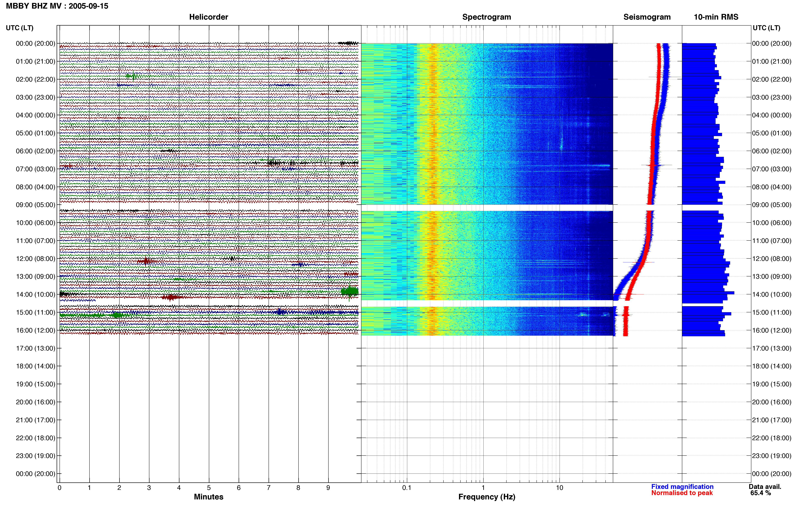
Task: Click left time label 13:00 (09:00)
Action: point(36,277)
